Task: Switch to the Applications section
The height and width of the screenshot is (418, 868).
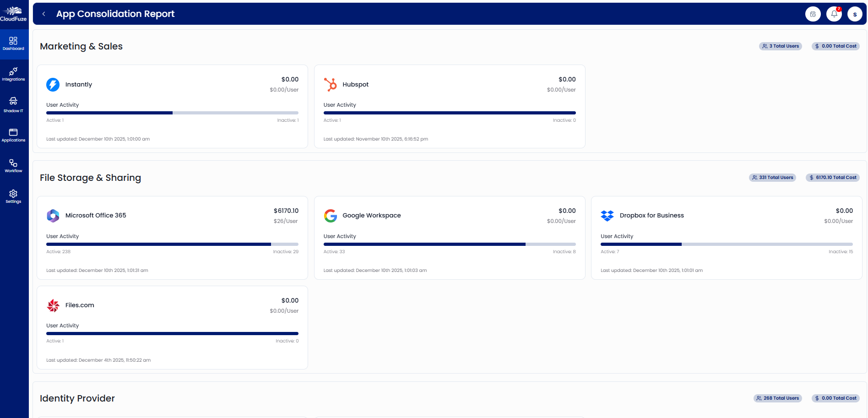Action: (13, 135)
